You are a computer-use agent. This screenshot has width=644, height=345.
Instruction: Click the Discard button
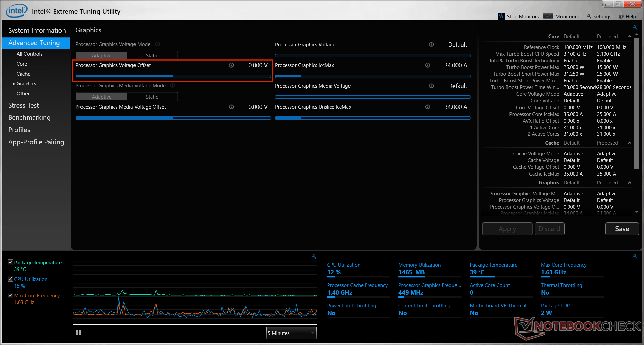coord(549,229)
